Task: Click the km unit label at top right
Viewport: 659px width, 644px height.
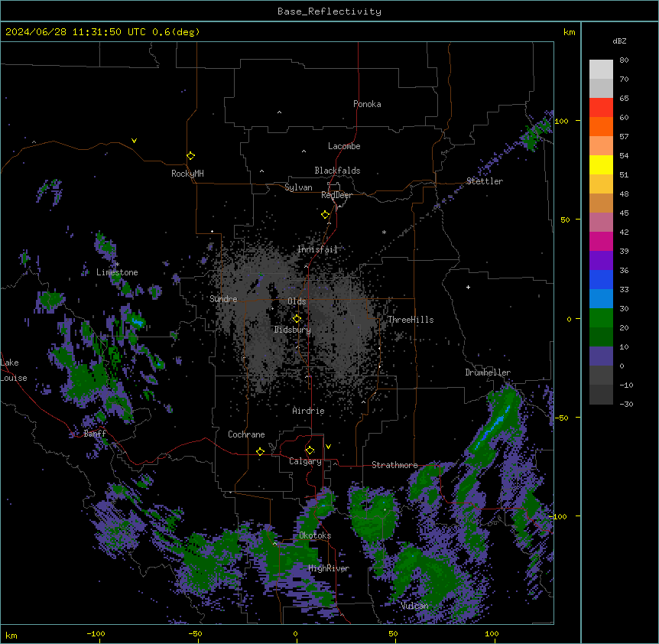Action: click(x=569, y=32)
